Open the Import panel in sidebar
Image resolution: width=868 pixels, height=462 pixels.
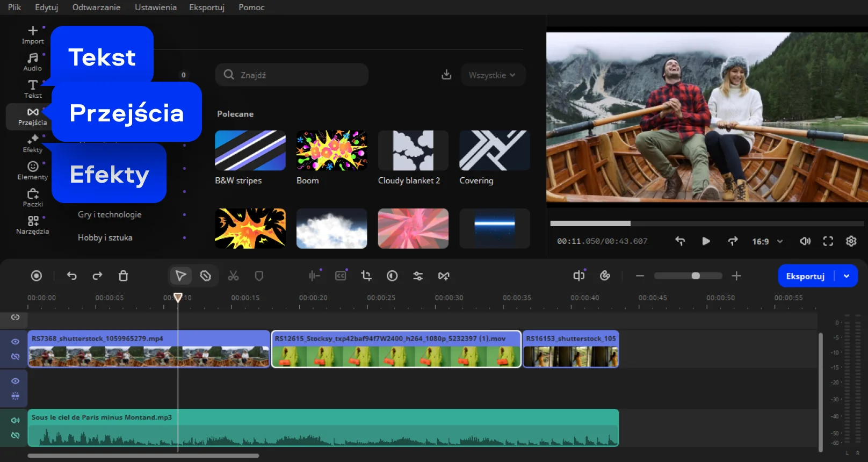click(33, 34)
